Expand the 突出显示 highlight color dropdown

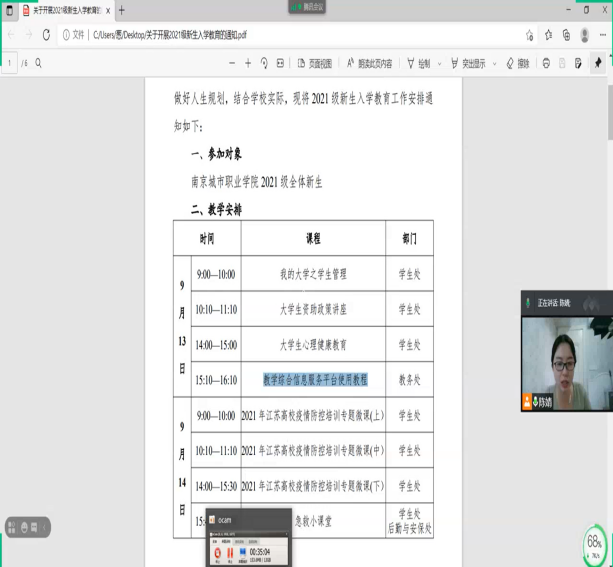tap(495, 64)
